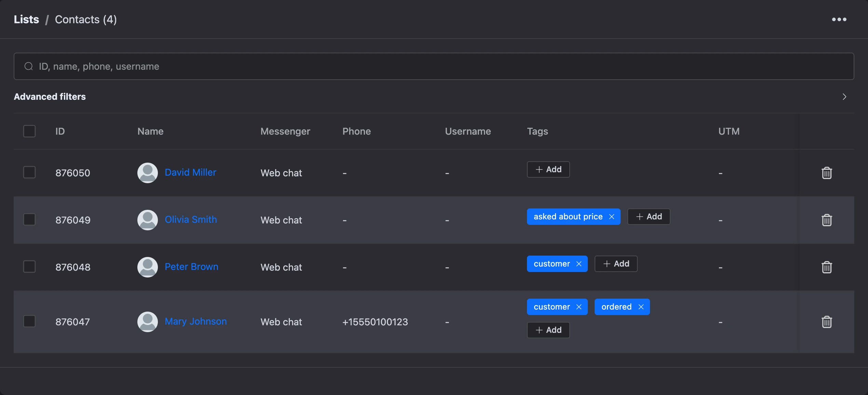Delete Peter Brown contact with trash icon
Screen dimensions: 868x395
[x=827, y=267]
